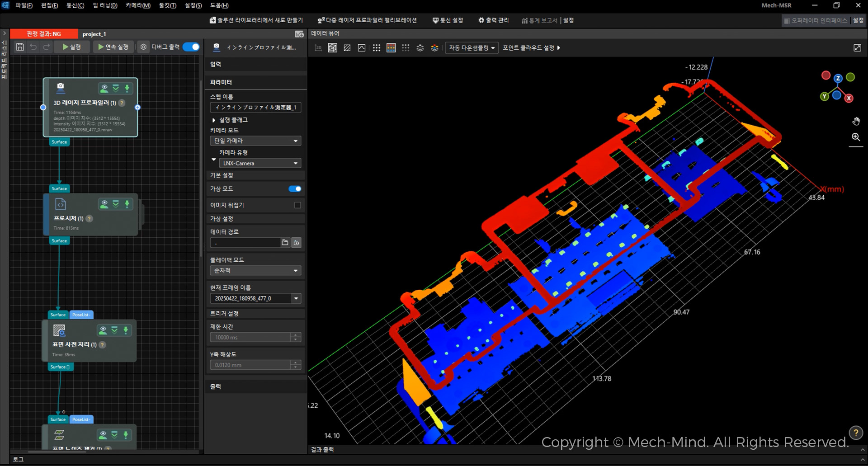Expand left sidebar with chevron arrow

pos(5,33)
